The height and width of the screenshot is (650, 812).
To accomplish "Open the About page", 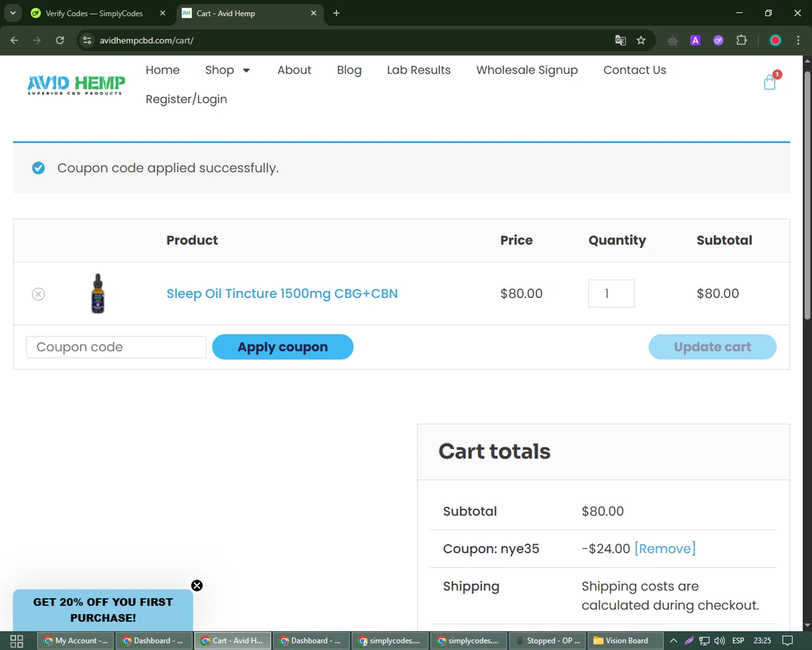I will (294, 70).
